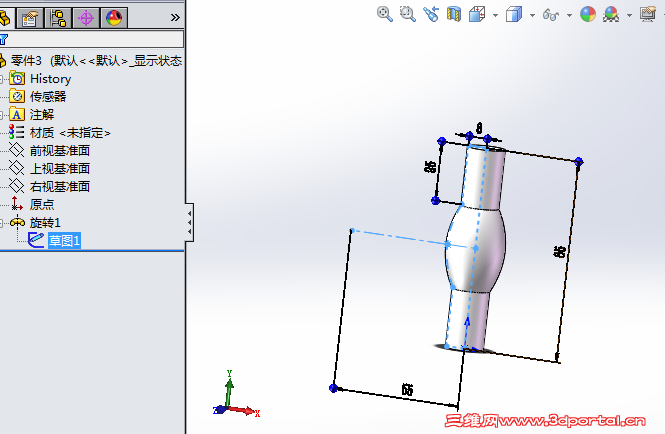Select the 传感器 sensors folder
This screenshot has width=665, height=434.
[48, 97]
